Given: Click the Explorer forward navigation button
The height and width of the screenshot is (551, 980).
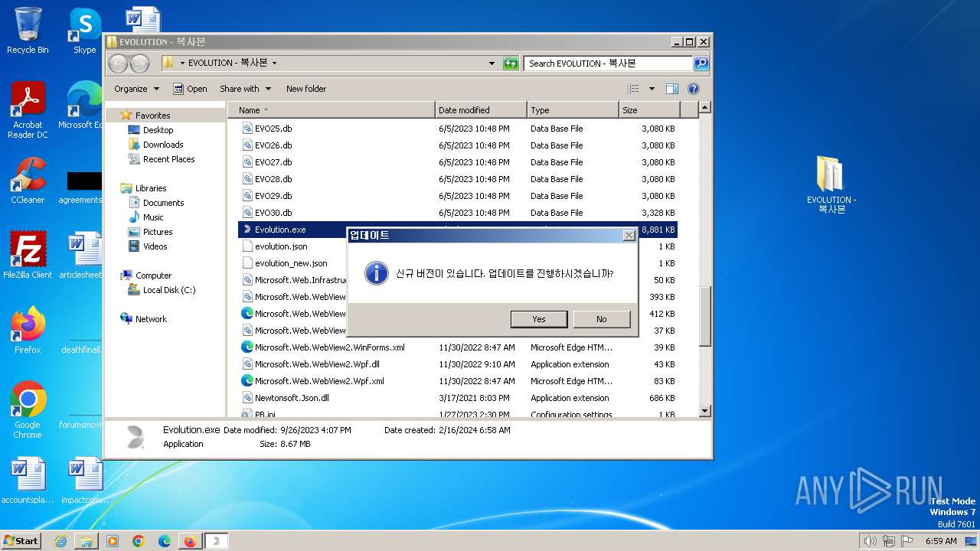Looking at the screenshot, I should point(139,64).
